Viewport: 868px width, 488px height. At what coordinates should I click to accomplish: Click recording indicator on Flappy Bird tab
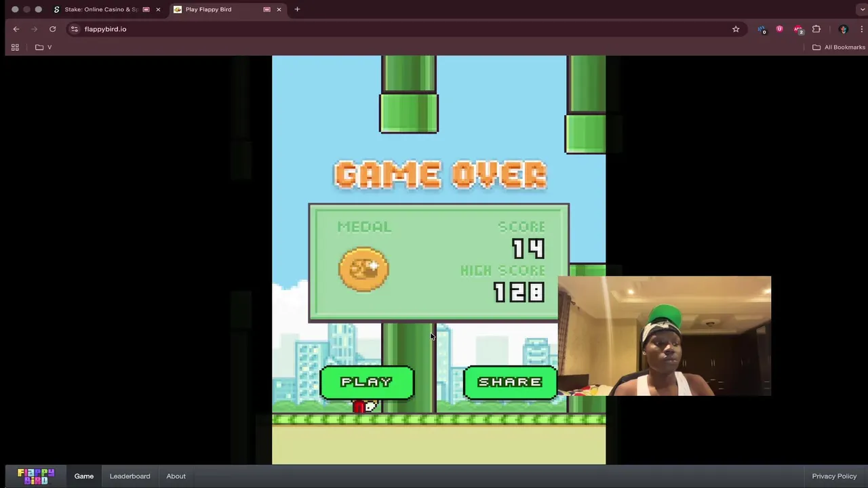(267, 9)
